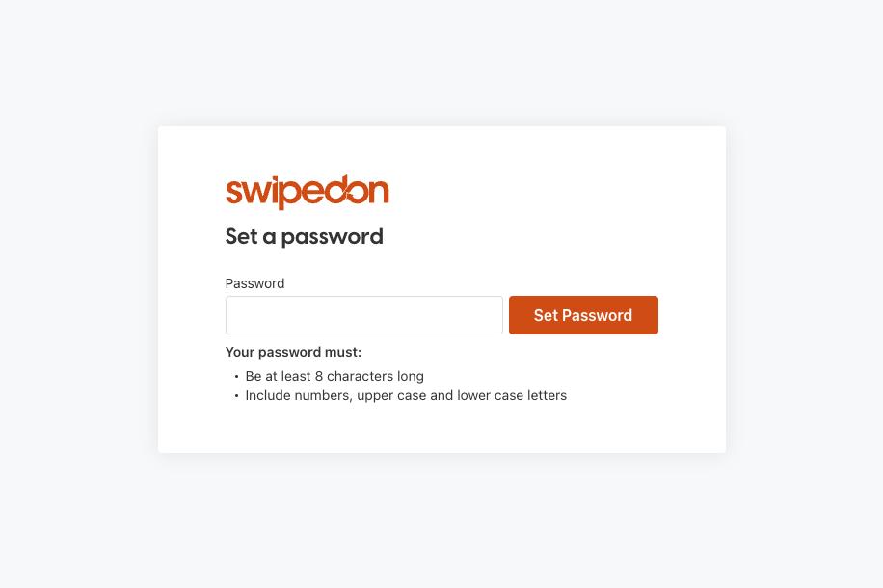Click the word 'Set' in the heading
The height and width of the screenshot is (588, 883).
[x=242, y=236]
